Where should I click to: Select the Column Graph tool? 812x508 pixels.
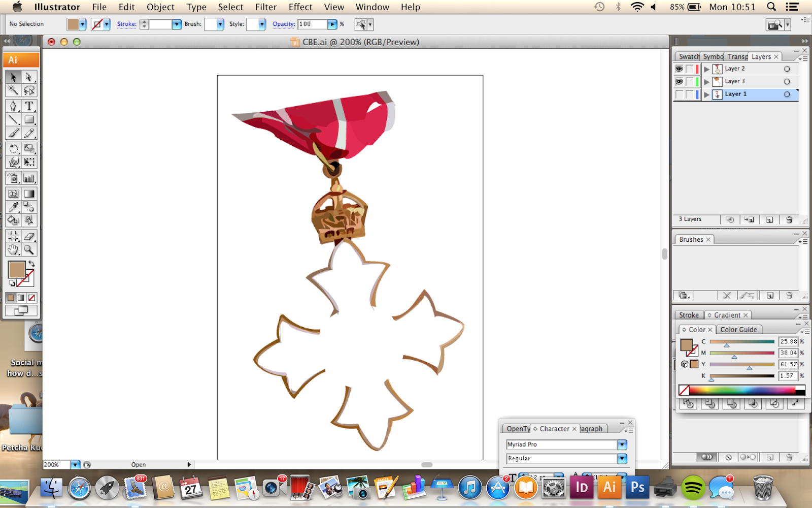pos(29,178)
